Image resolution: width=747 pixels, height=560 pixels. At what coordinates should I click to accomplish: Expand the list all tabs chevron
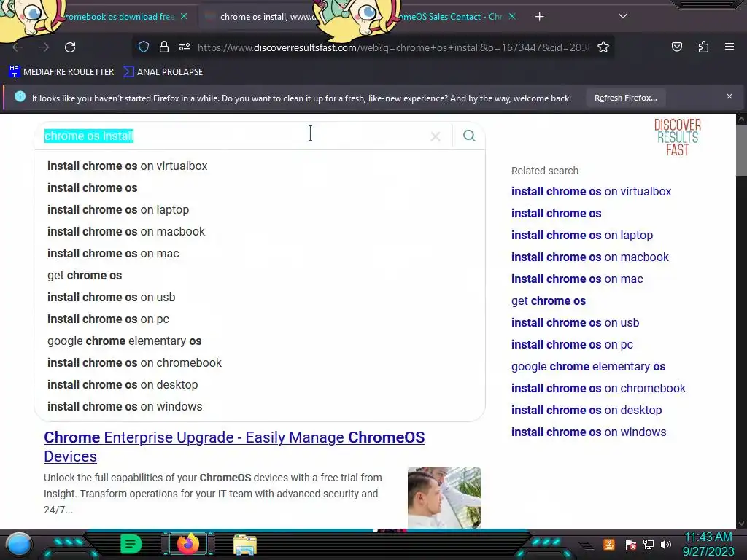coord(623,16)
